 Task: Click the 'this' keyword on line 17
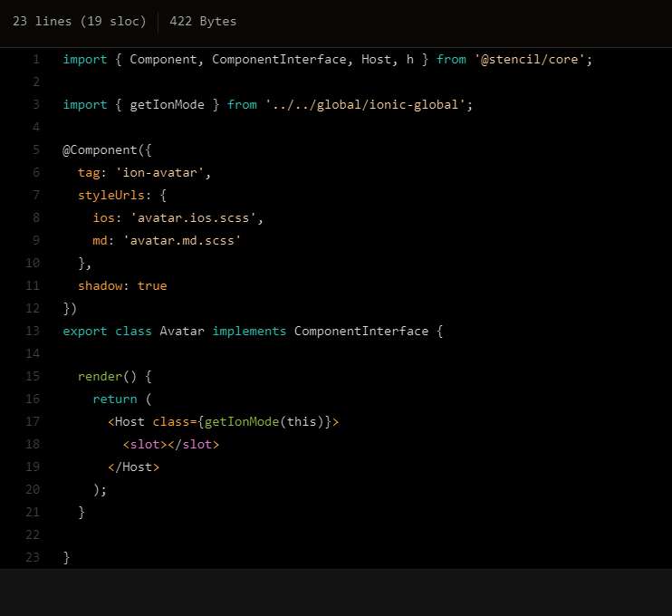302,422
